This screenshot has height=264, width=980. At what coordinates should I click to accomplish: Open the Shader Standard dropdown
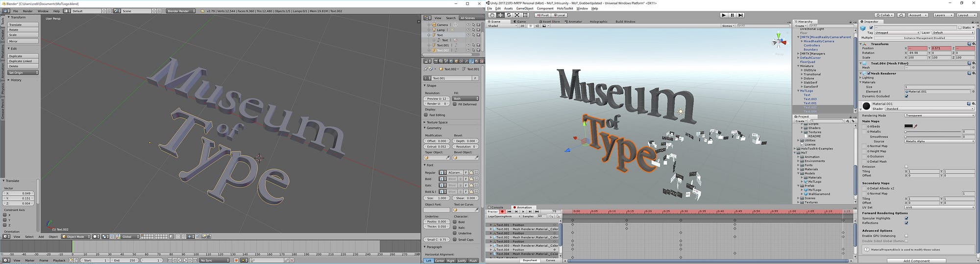tap(930, 108)
